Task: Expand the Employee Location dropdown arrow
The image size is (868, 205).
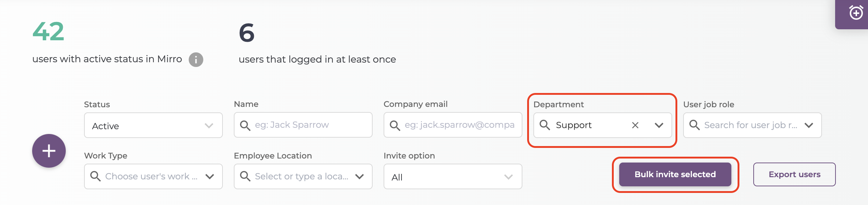Action: coord(359,176)
